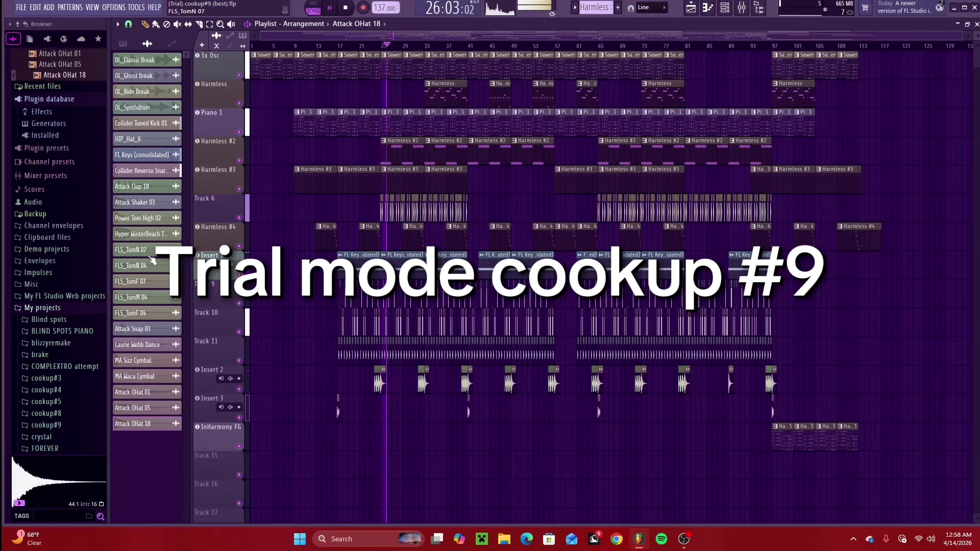Select the browser current project files tab

click(x=30, y=39)
